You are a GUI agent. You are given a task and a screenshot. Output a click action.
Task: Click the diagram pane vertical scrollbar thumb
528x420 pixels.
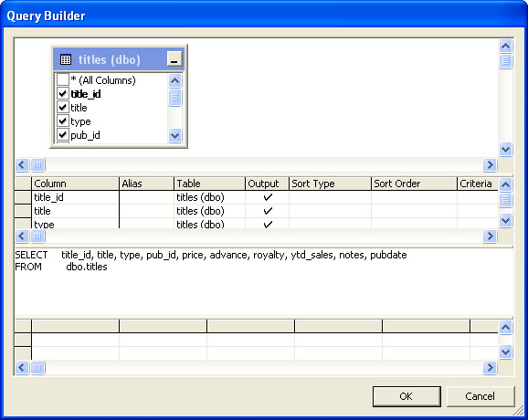(x=505, y=61)
